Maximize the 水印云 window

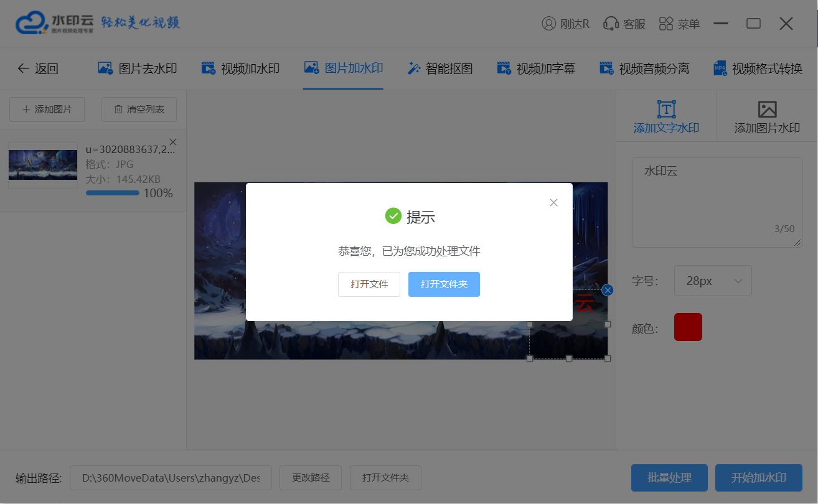753,24
